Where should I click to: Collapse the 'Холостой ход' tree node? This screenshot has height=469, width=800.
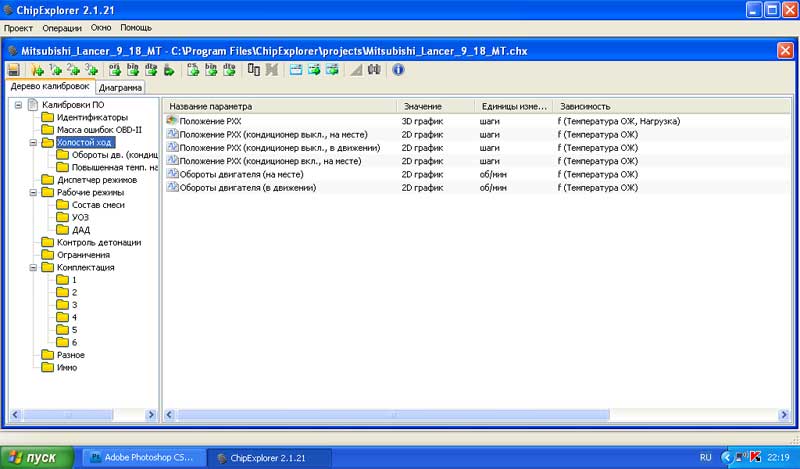pos(33,143)
